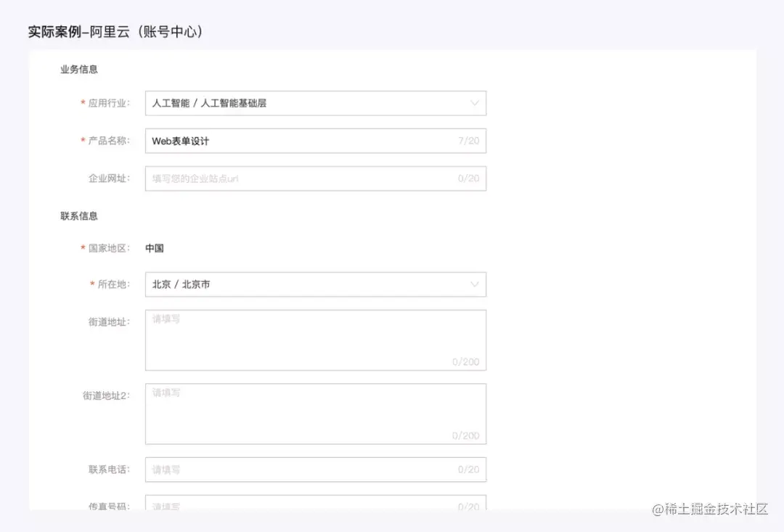Click the chevron in 应用行业 field
Image resolution: width=784 pixels, height=532 pixels.
(x=474, y=104)
